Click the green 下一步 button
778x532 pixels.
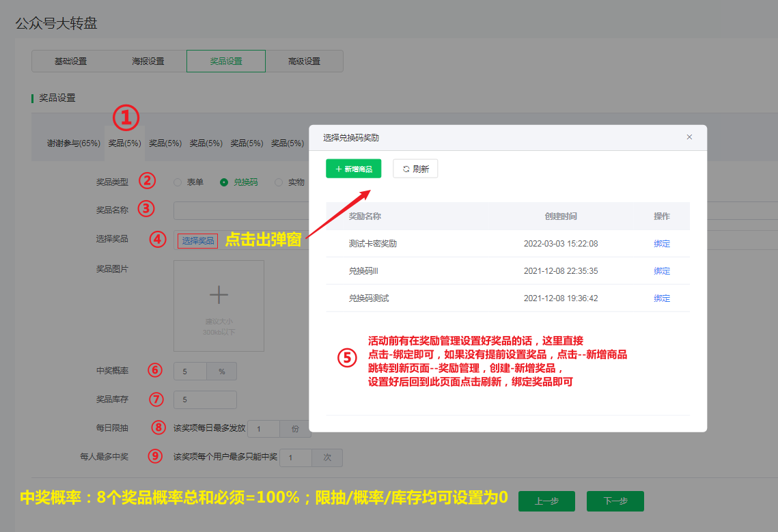[615, 501]
